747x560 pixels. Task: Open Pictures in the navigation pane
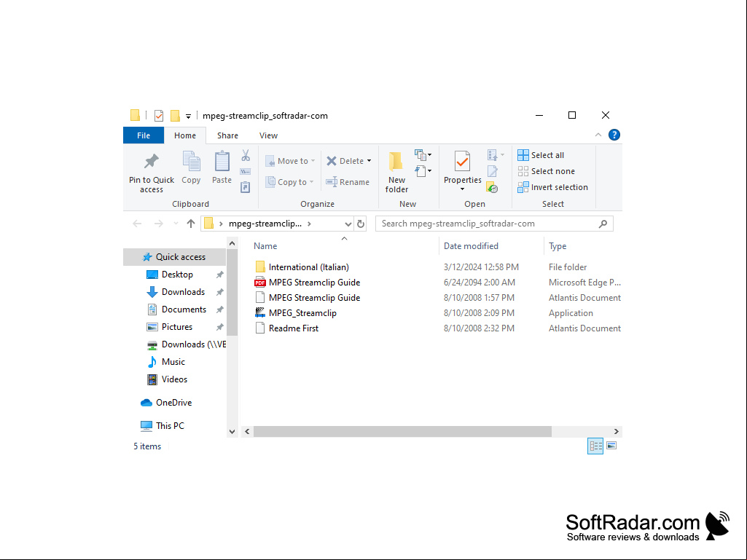click(x=177, y=327)
